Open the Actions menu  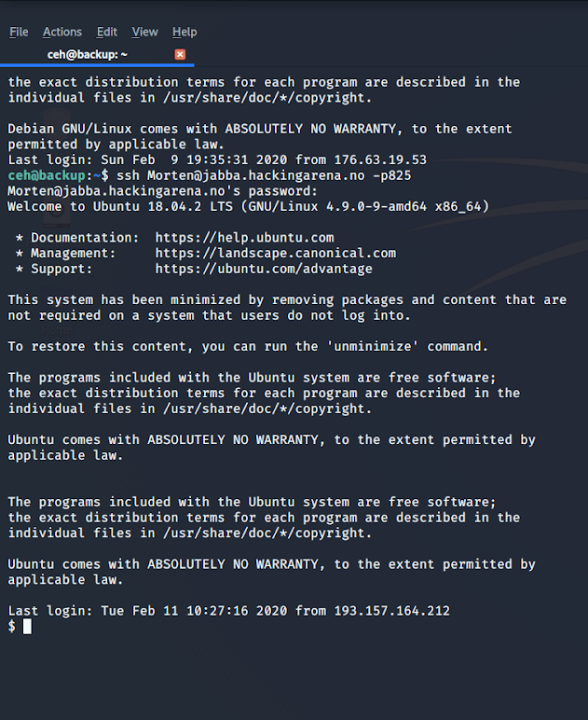pyautogui.click(x=62, y=32)
